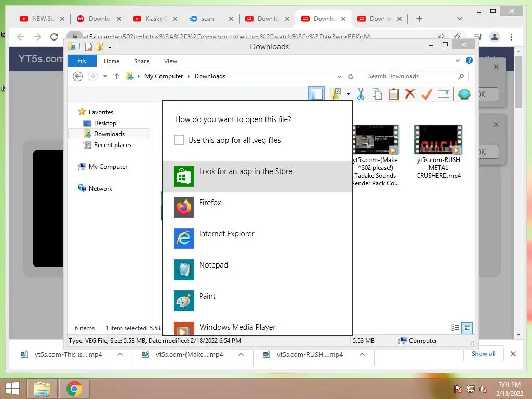Expand options for 'yt5s.com-RUSH....mp4' download
532x399 pixels.
pos(362,354)
